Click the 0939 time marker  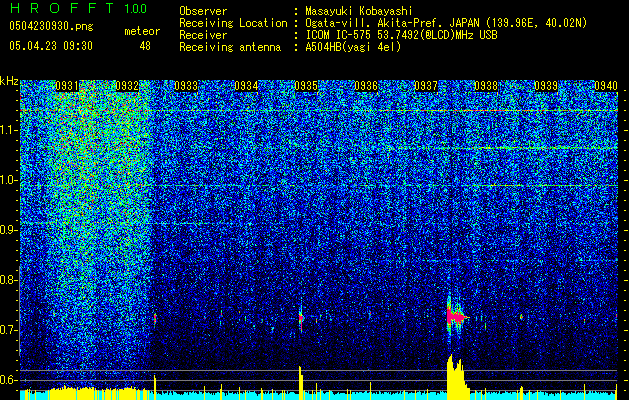coord(546,86)
